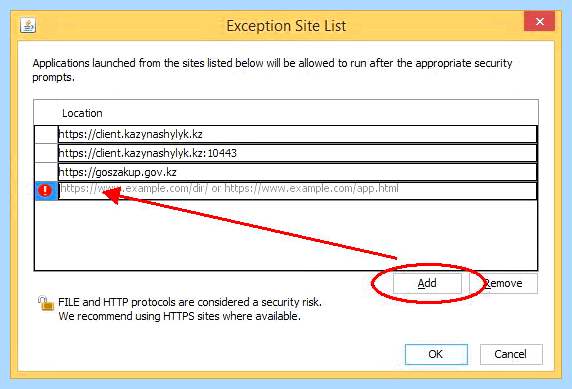Click the 'We recommend using HTTPS sites' text
Screen dimensions: 572x389
(x=179, y=316)
